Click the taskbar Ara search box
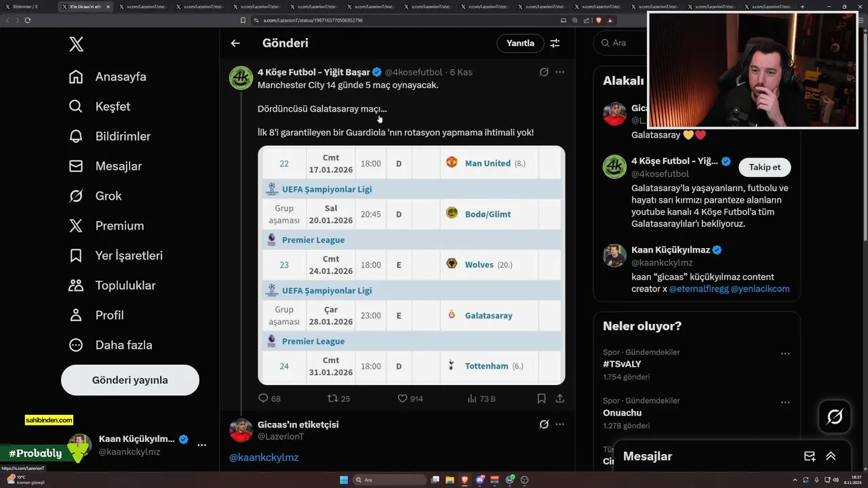Viewport: 868px width, 488px height. (x=390, y=480)
